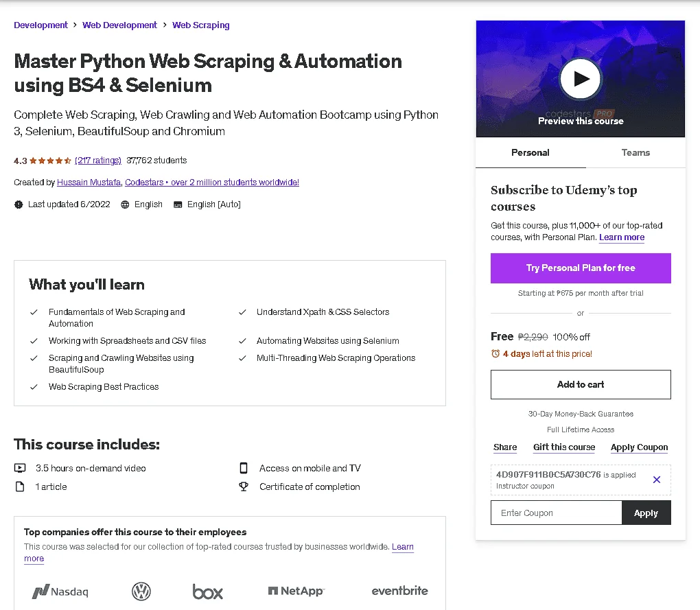Click the Access on mobile and TV text
The height and width of the screenshot is (610, 700).
pos(310,468)
